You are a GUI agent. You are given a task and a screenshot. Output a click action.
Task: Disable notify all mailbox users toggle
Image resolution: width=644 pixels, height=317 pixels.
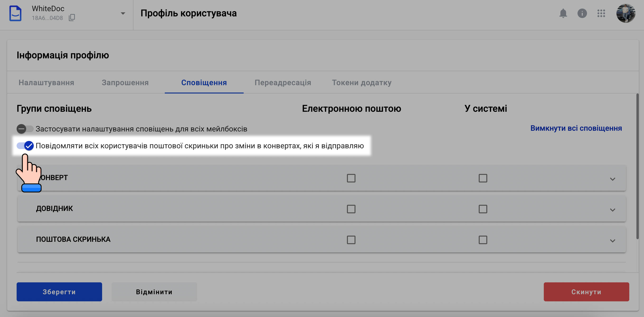(x=25, y=146)
